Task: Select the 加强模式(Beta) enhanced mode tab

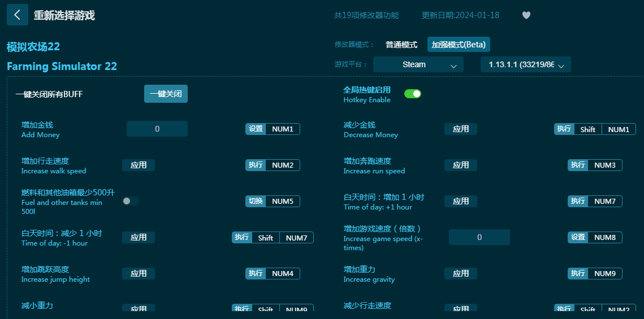Action: [459, 45]
